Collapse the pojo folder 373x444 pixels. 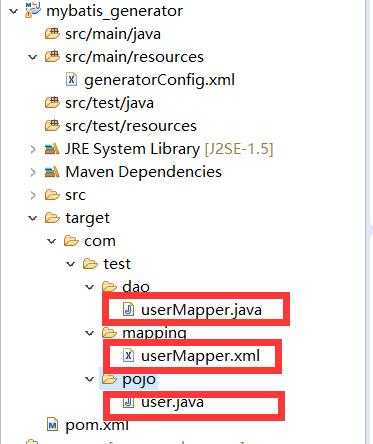click(90, 379)
